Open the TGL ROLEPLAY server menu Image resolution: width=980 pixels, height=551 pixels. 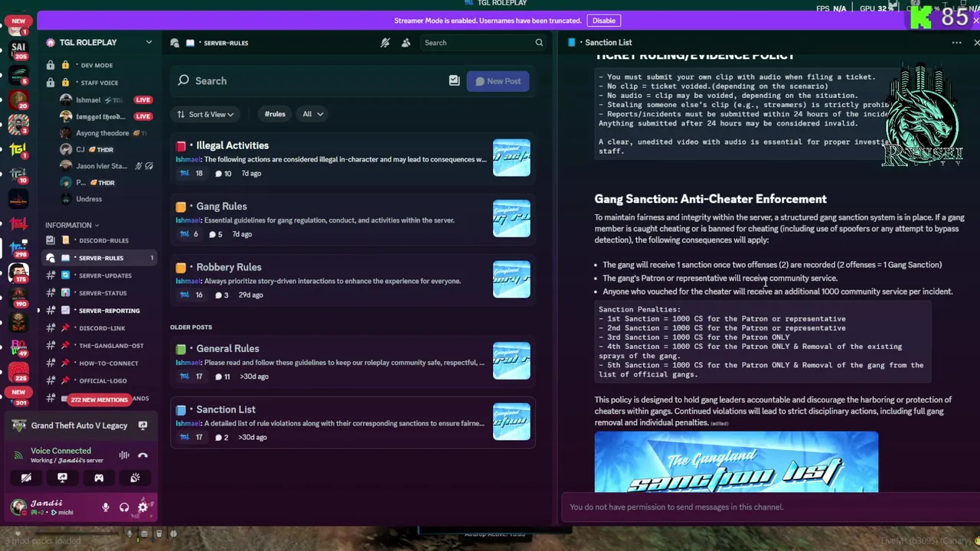pos(100,43)
